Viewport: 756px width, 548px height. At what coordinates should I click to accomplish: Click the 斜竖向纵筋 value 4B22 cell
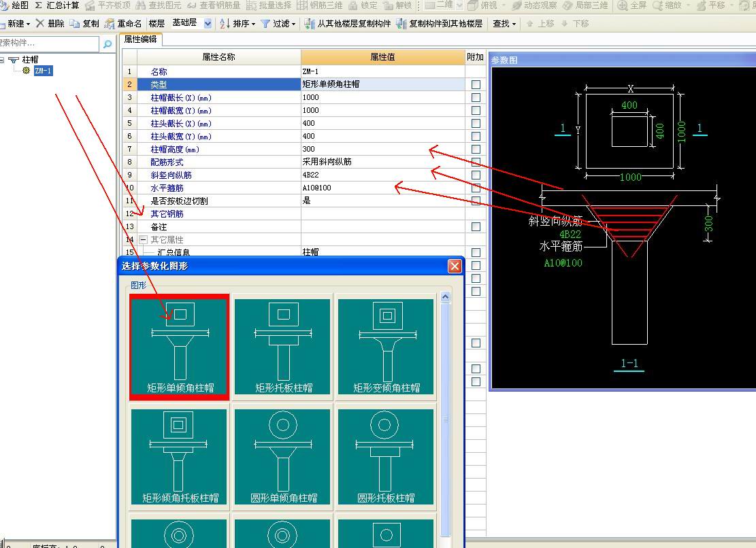click(x=383, y=175)
